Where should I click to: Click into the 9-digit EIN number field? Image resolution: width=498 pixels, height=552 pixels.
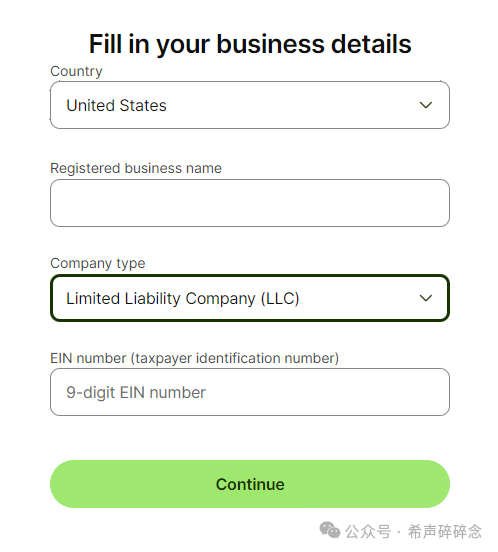tap(250, 392)
